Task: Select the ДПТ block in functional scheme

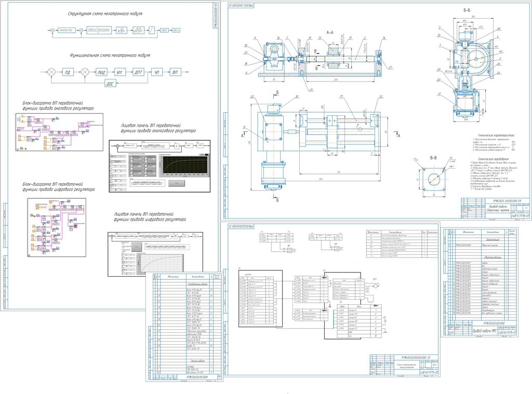Action: pyautogui.click(x=138, y=72)
